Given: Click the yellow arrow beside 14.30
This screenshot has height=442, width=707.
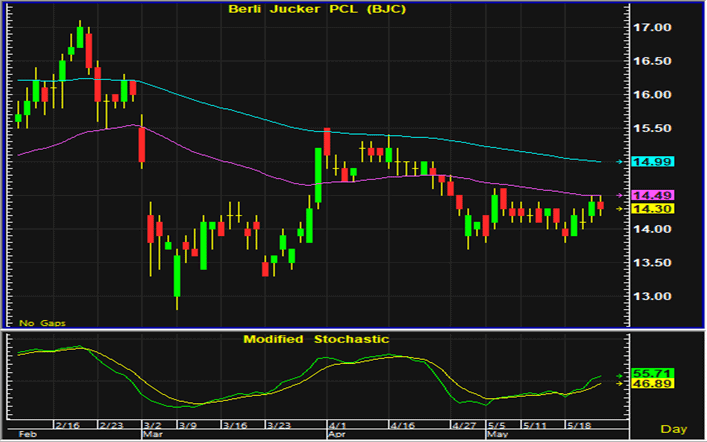Looking at the screenshot, I should 620,209.
